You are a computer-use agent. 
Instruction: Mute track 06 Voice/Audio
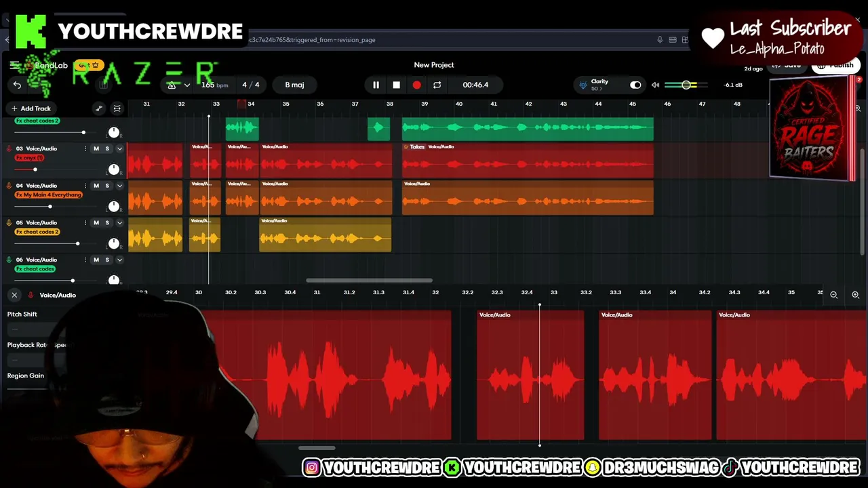(x=96, y=260)
